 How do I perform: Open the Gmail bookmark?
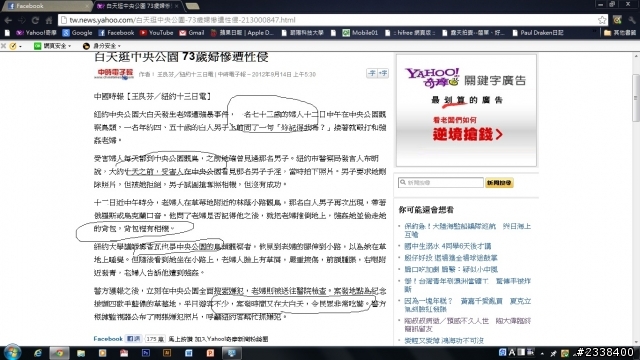coord(191,33)
